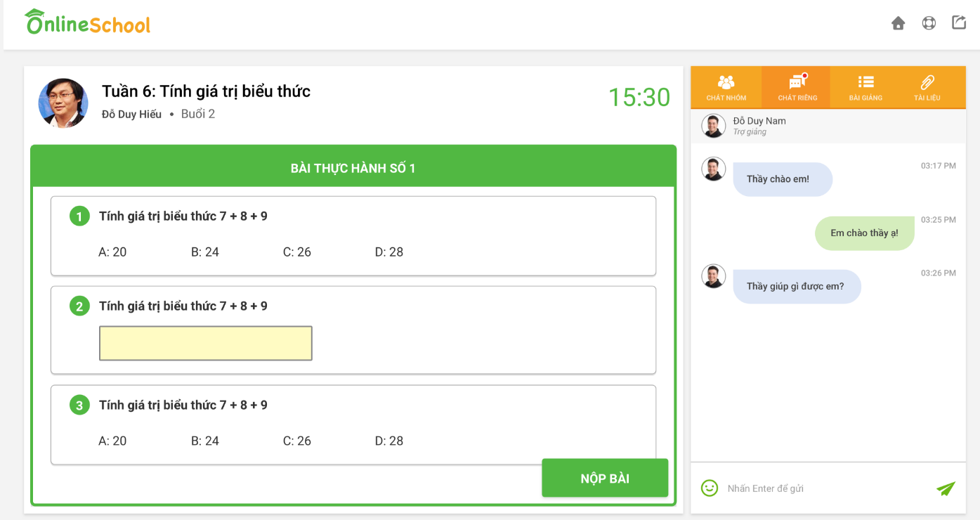Click the OnlineSchool logo

pyautogui.click(x=88, y=22)
